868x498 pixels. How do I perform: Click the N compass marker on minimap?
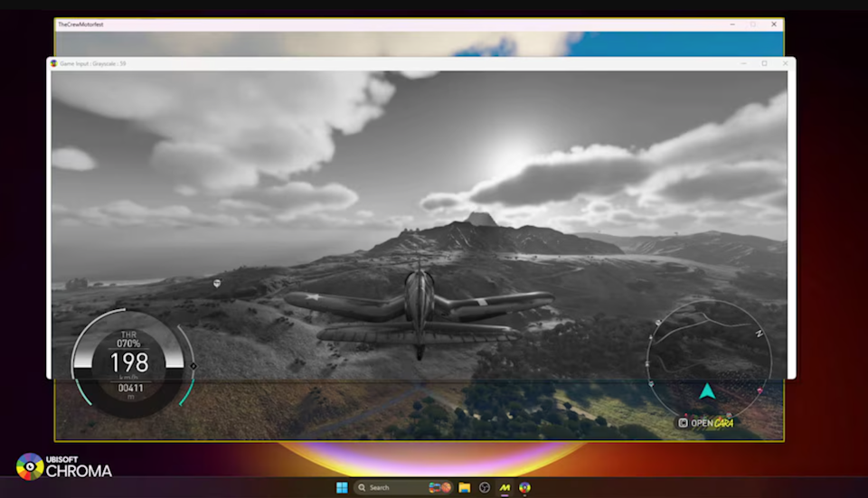coord(759,334)
